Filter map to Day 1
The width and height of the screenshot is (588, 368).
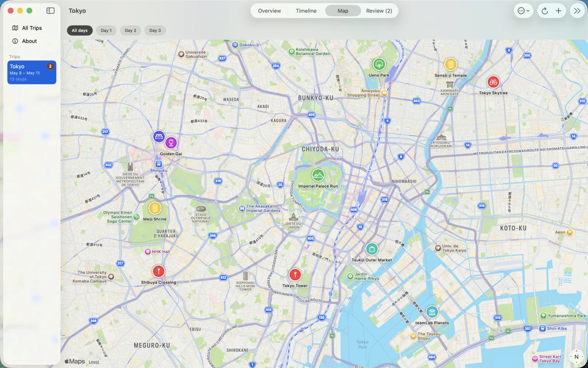106,31
